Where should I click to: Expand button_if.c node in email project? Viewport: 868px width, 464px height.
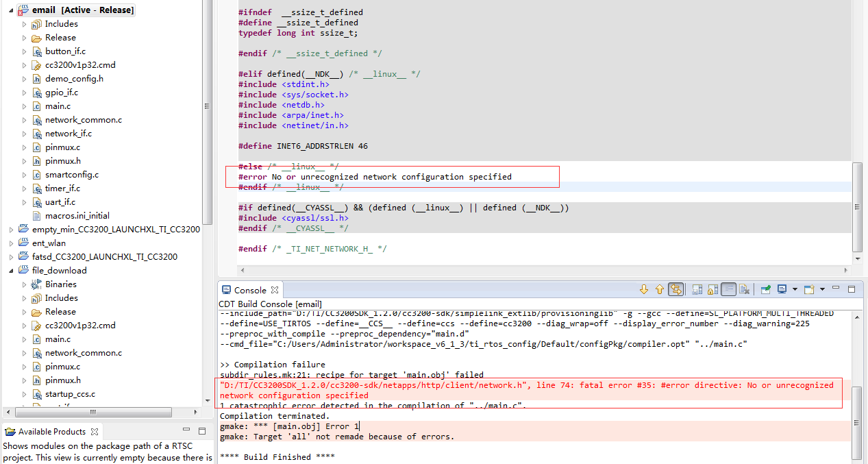(24, 51)
